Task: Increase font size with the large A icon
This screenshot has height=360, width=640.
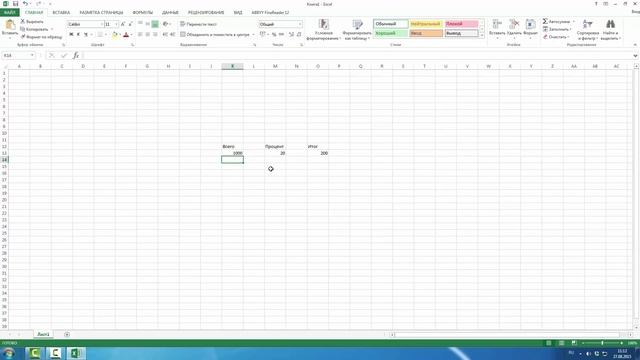Action: point(123,24)
